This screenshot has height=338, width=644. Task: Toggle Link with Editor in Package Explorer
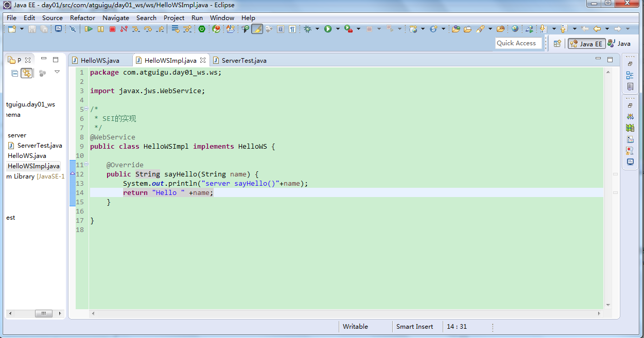click(x=27, y=74)
